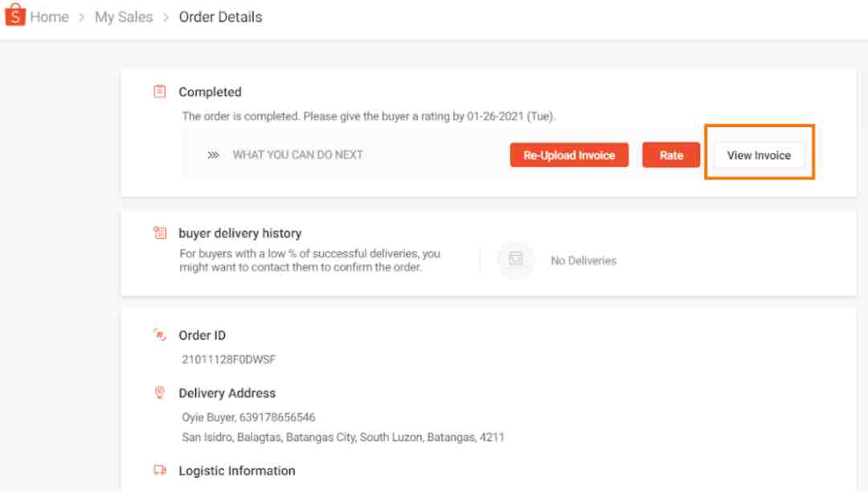Click the double-chevron icon beside What You Can Do Next
868x502 pixels.
[x=213, y=155]
